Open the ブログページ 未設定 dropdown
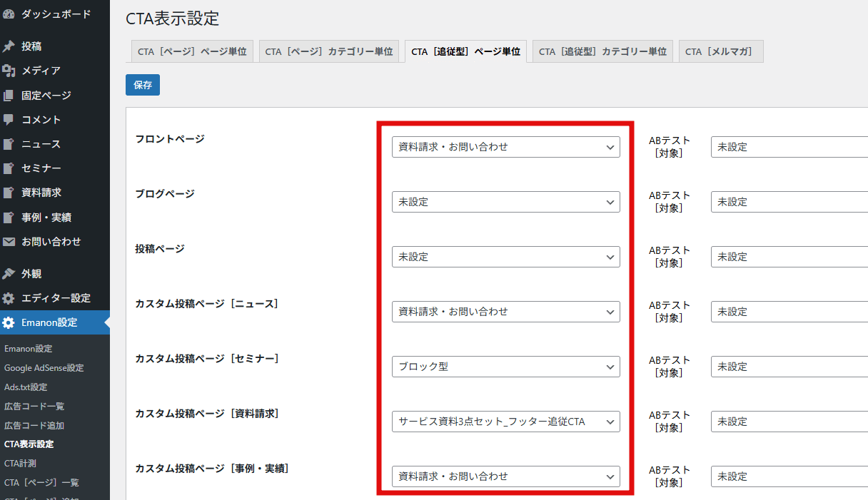868x500 pixels. tap(505, 202)
